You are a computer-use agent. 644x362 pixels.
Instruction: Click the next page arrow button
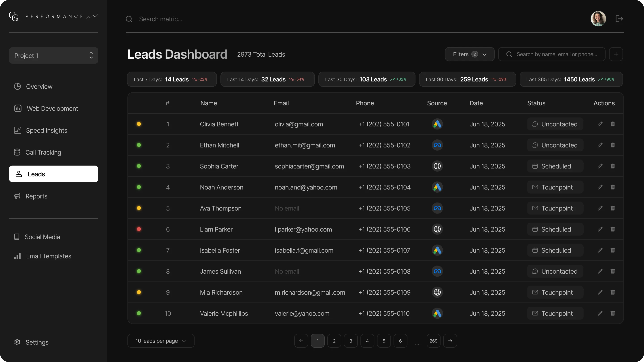coord(450,341)
